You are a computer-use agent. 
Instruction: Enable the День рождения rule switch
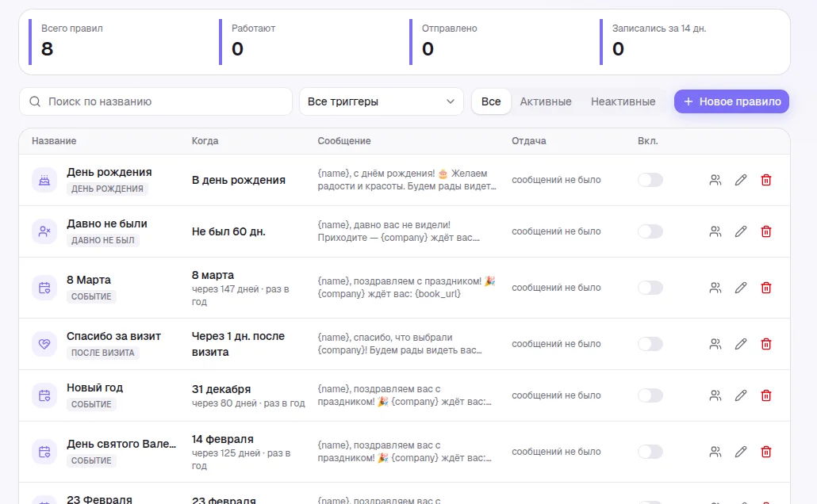(x=650, y=180)
